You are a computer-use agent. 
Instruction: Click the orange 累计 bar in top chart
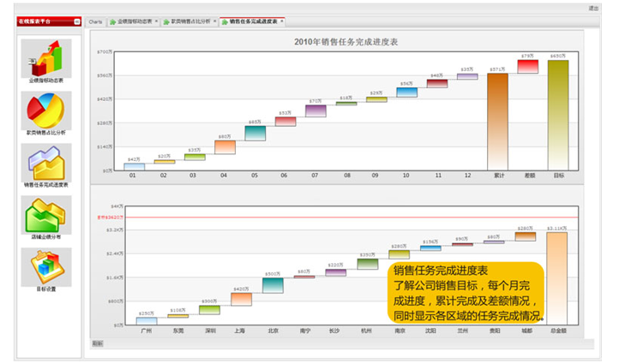(497, 120)
